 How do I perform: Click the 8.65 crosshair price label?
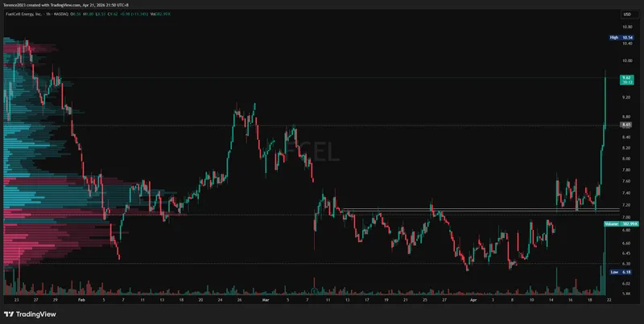(626, 125)
